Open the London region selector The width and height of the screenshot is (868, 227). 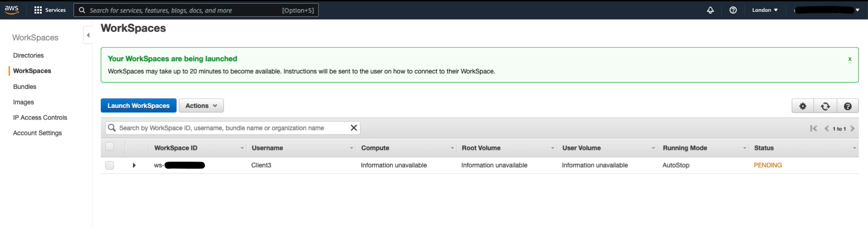[765, 10]
